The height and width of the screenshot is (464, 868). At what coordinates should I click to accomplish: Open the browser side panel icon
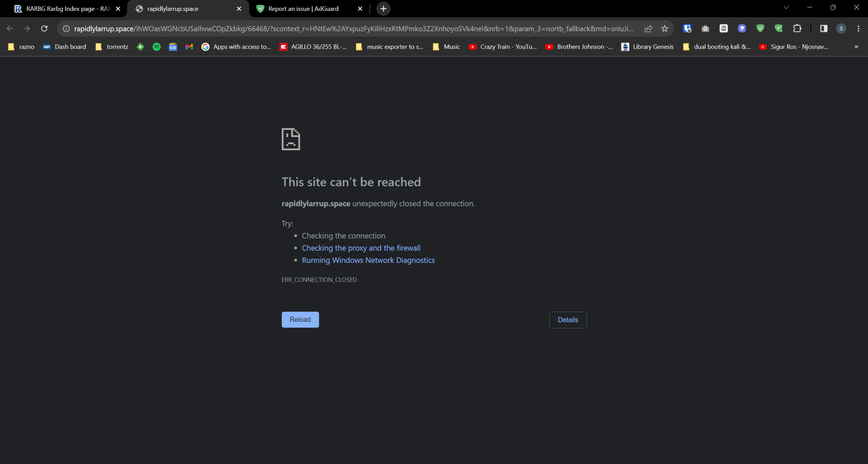tap(823, 28)
